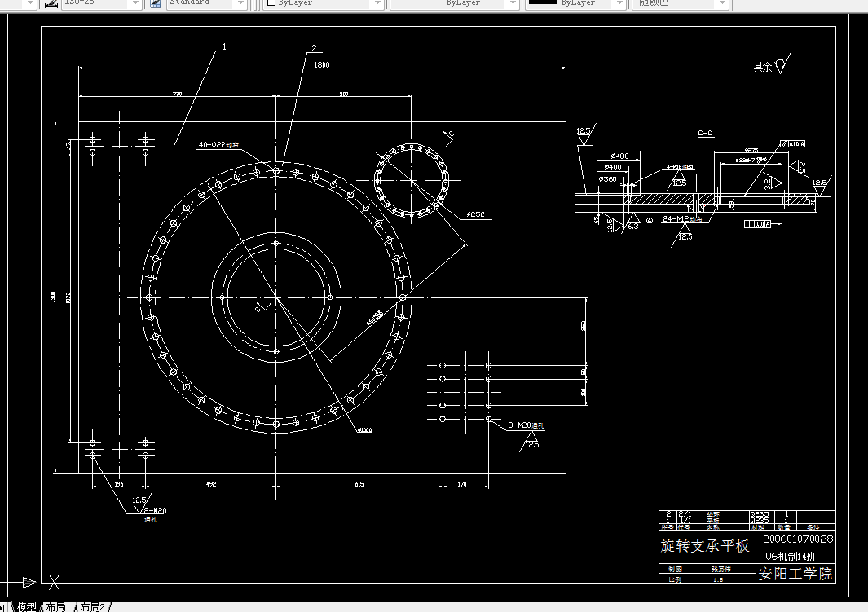
Task: Click the text style icon beside Standard
Action: (x=156, y=3)
